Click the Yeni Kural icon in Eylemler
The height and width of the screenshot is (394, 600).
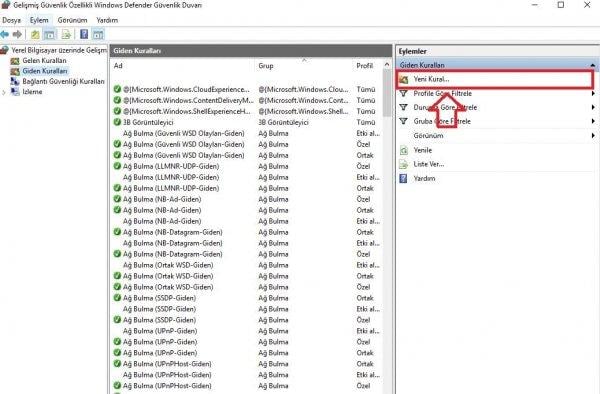point(404,80)
